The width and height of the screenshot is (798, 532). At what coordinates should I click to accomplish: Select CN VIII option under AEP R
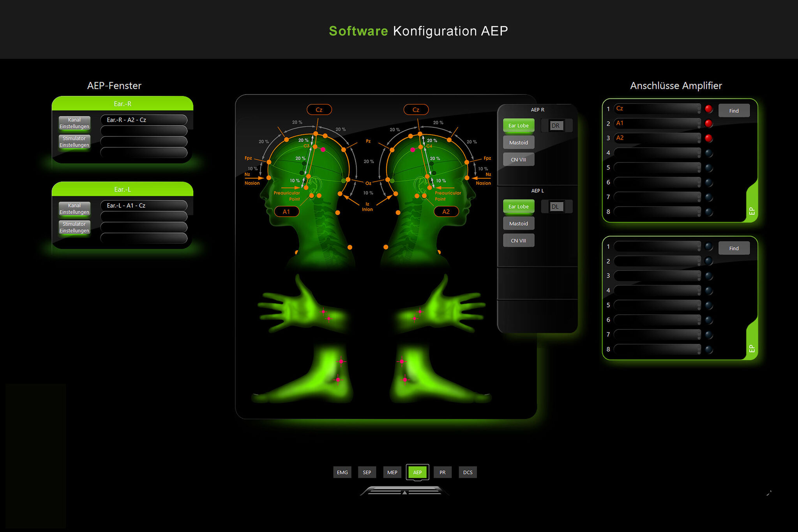(x=518, y=160)
